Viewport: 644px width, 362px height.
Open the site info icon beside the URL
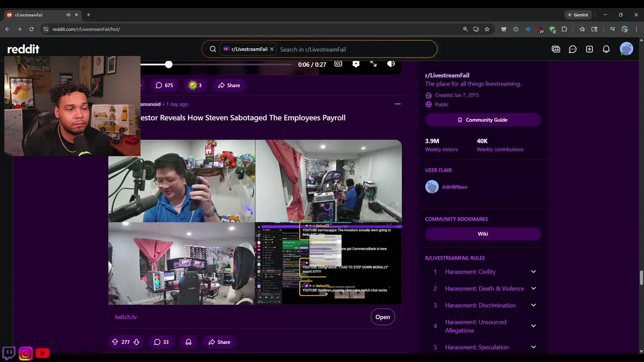point(46,29)
